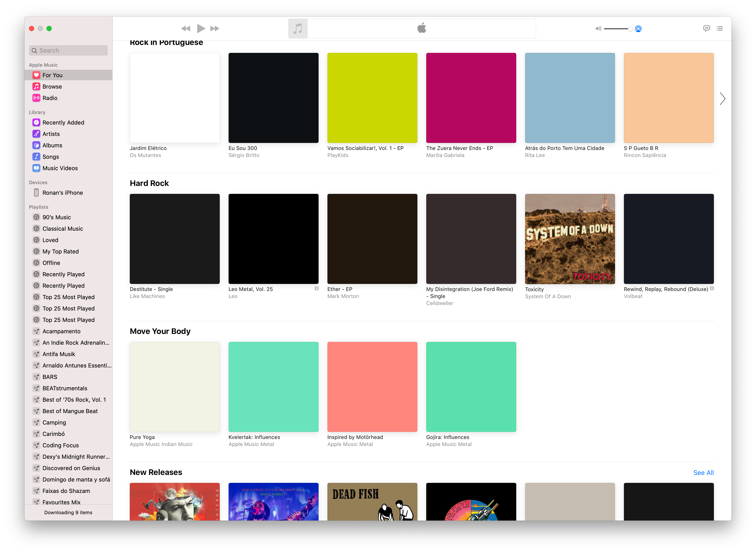This screenshot has width=756, height=553.
Task: Click the Downloading 9 items status
Action: 68,512
